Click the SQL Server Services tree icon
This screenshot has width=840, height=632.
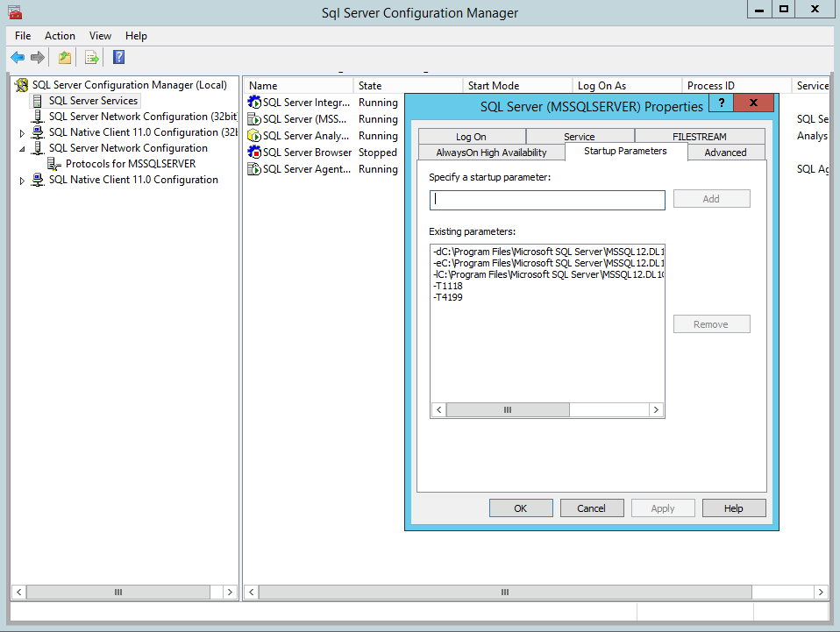37,101
